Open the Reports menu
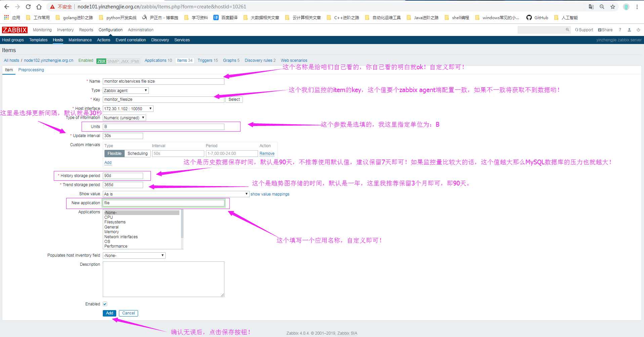Image resolution: width=644 pixels, height=337 pixels. (86, 30)
